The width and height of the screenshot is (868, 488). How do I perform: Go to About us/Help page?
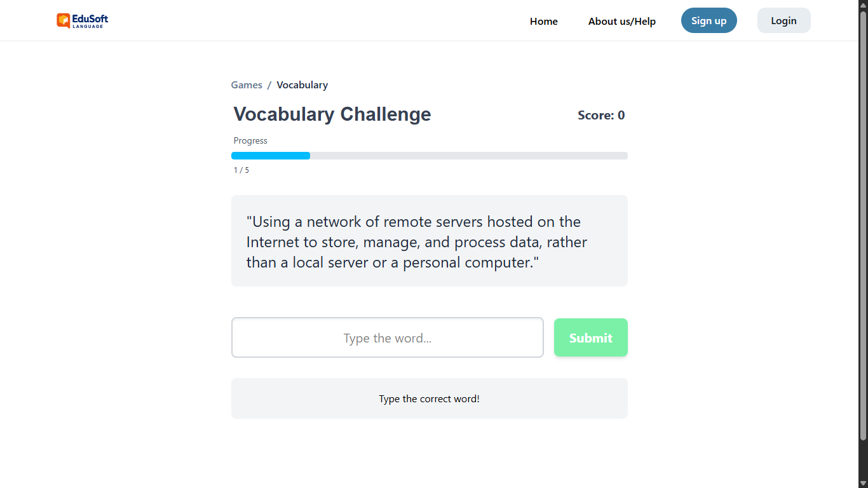click(x=621, y=22)
